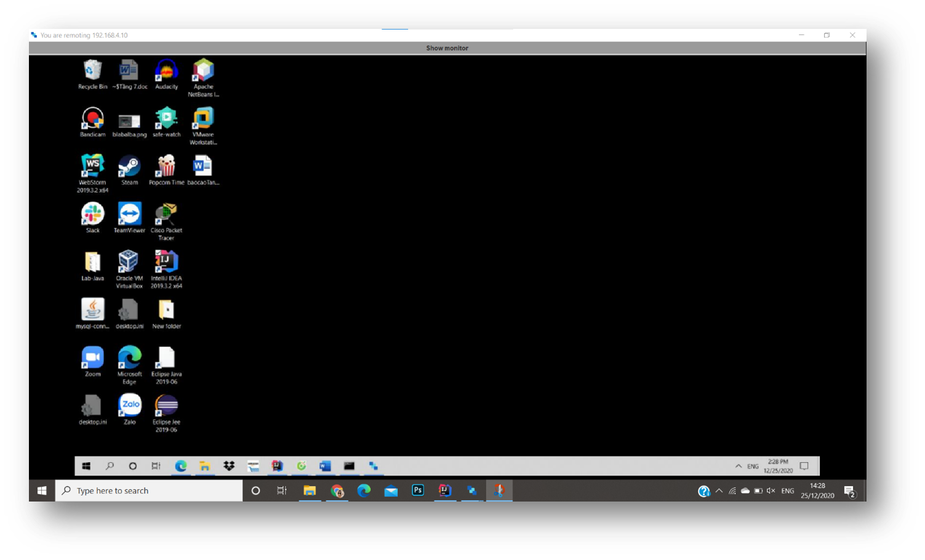The image size is (925, 560).
Task: Open Word on the remote taskbar
Action: coord(325,466)
